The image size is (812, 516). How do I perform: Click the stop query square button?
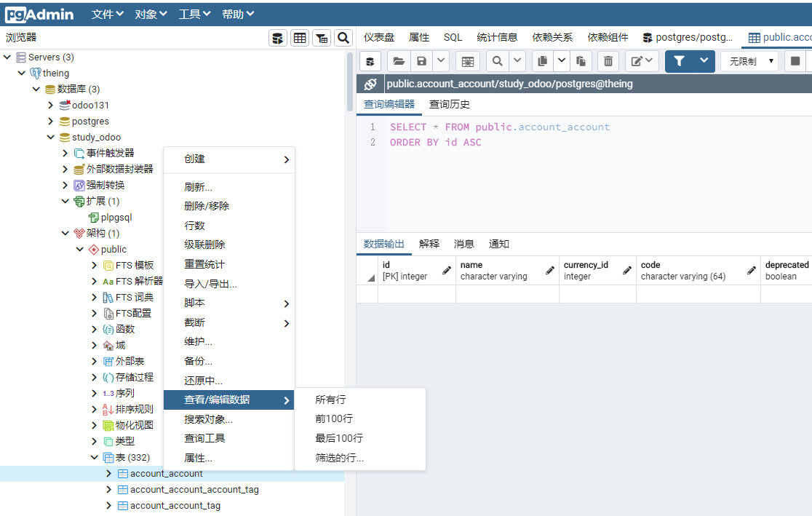click(795, 61)
